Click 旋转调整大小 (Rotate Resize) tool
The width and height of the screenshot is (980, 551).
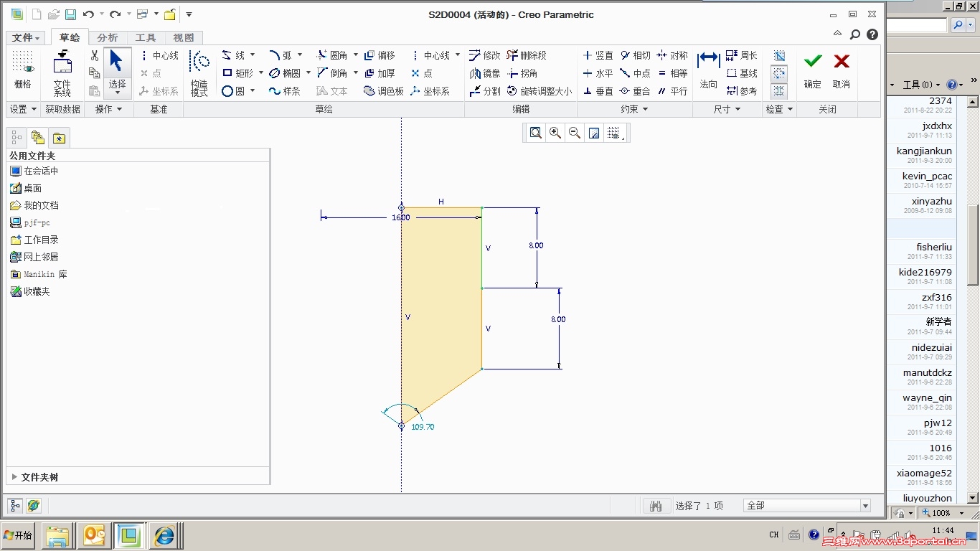pos(540,91)
